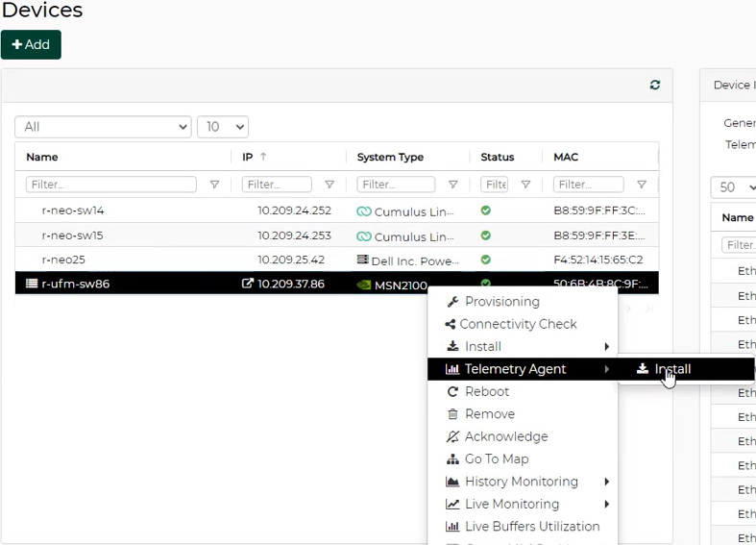Click the Name column filter input field
The width and height of the screenshot is (756, 545).
tap(111, 185)
